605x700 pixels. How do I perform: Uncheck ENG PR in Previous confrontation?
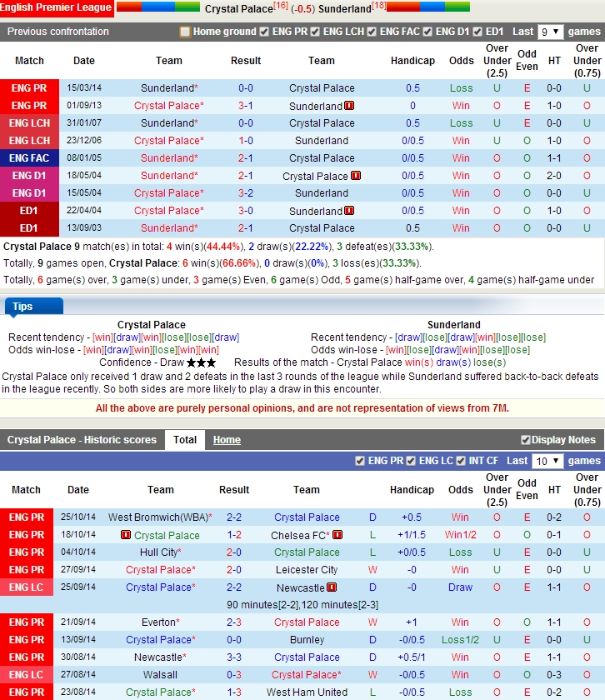click(x=264, y=32)
